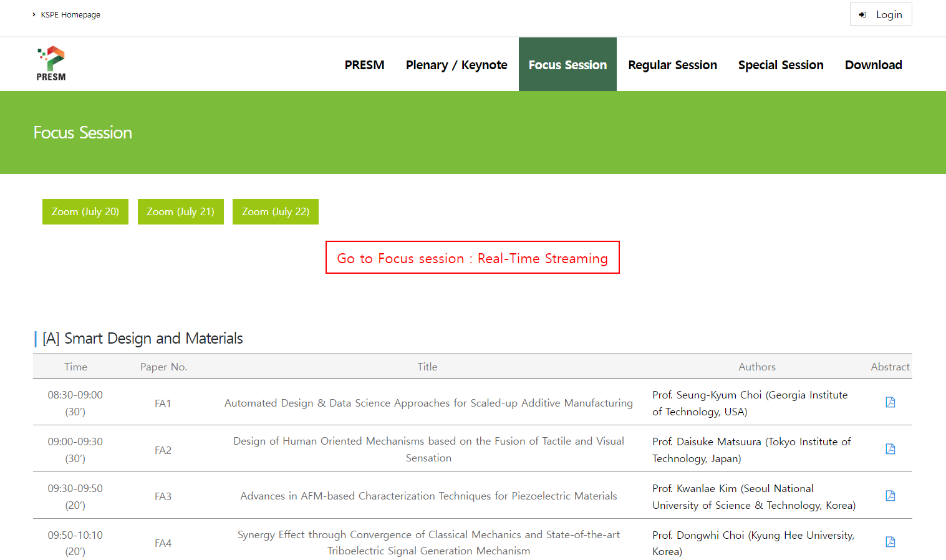Image resolution: width=946 pixels, height=560 pixels.
Task: Click the Authors column header
Action: point(757,367)
